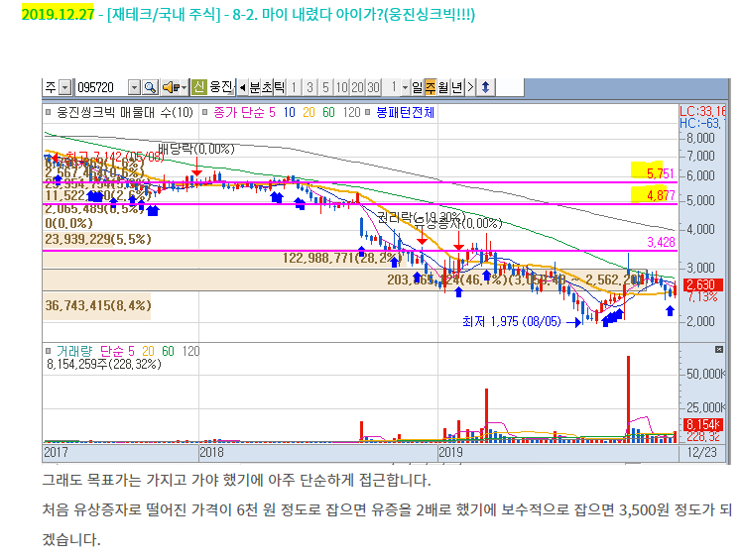The height and width of the screenshot is (560, 743).
Task: Click the 3 interval button
Action: (310, 87)
